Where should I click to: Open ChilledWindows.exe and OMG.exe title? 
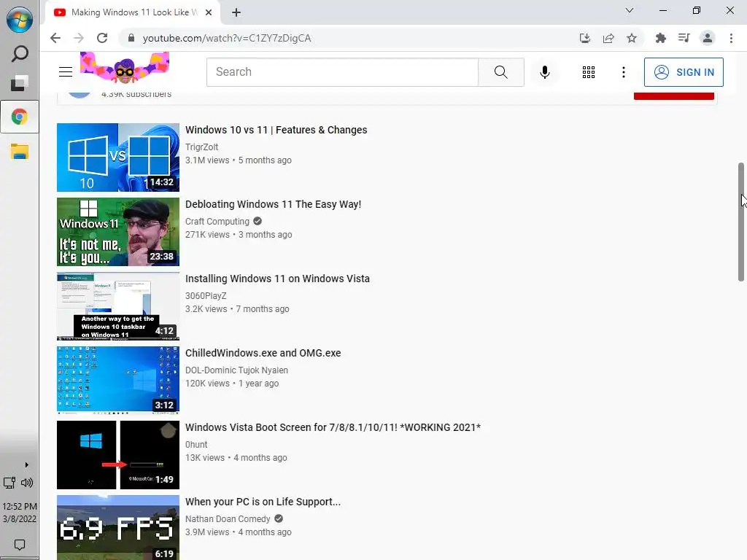point(263,353)
